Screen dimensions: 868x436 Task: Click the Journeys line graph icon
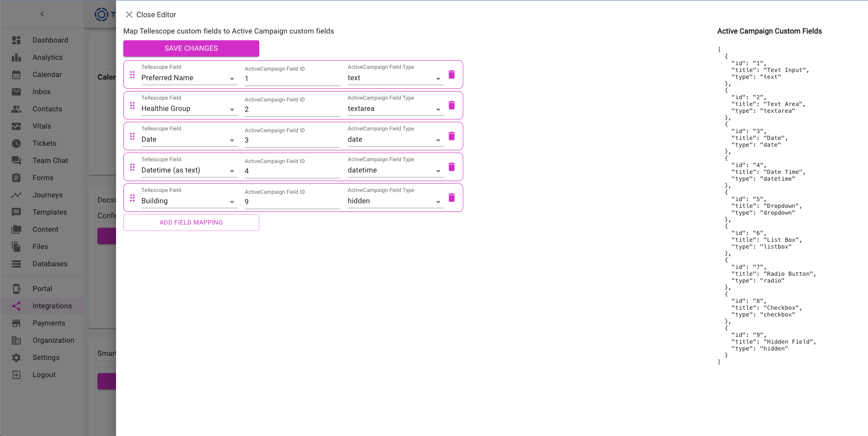coord(16,195)
